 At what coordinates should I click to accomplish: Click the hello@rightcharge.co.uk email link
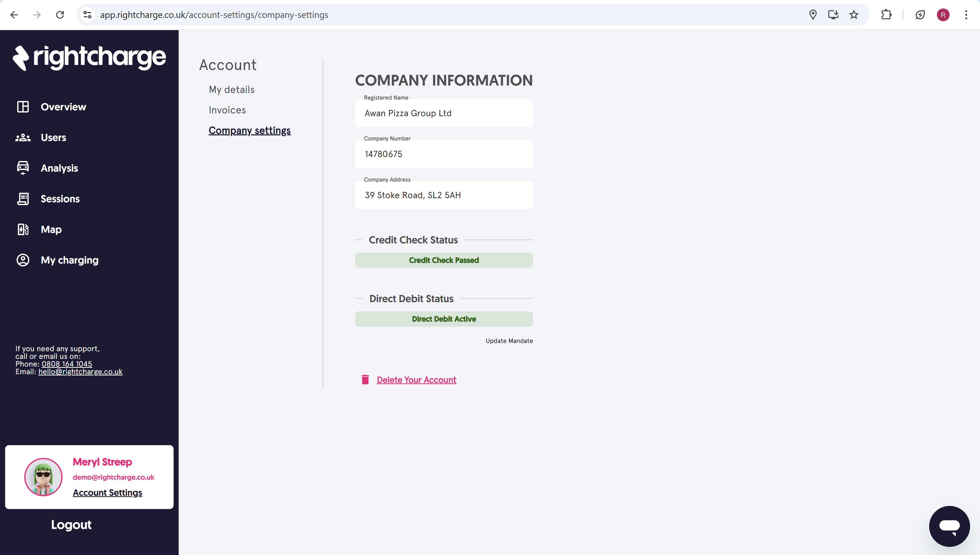pos(80,372)
